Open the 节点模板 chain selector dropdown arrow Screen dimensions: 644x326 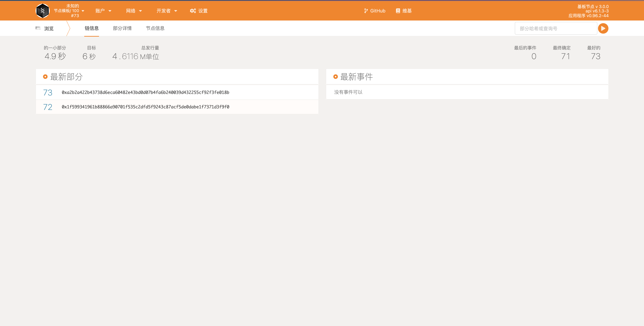[x=83, y=11]
